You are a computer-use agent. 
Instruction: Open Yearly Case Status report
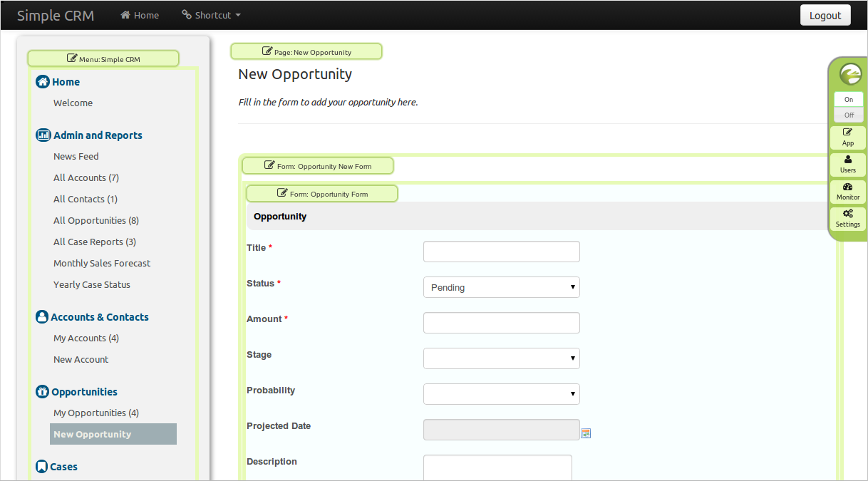[92, 284]
